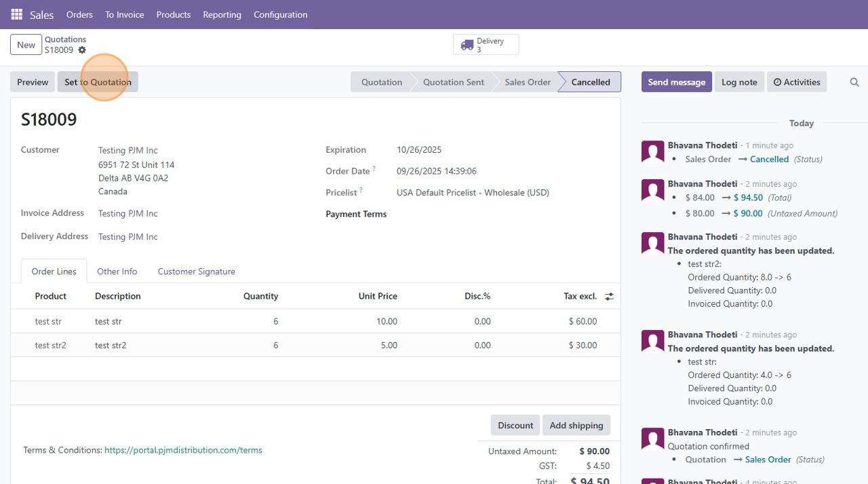868x484 pixels.
Task: Open the Customer Signature tab
Action: tap(196, 272)
